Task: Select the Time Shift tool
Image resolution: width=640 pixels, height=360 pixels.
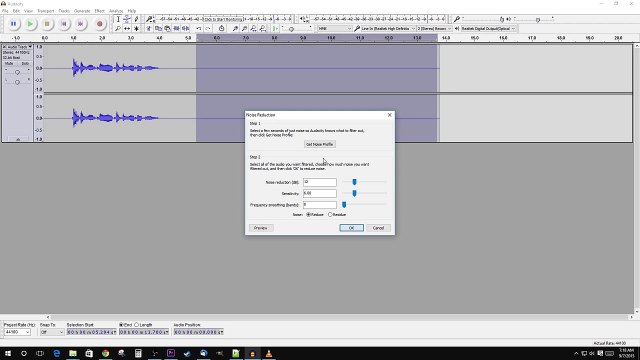Action: point(127,29)
